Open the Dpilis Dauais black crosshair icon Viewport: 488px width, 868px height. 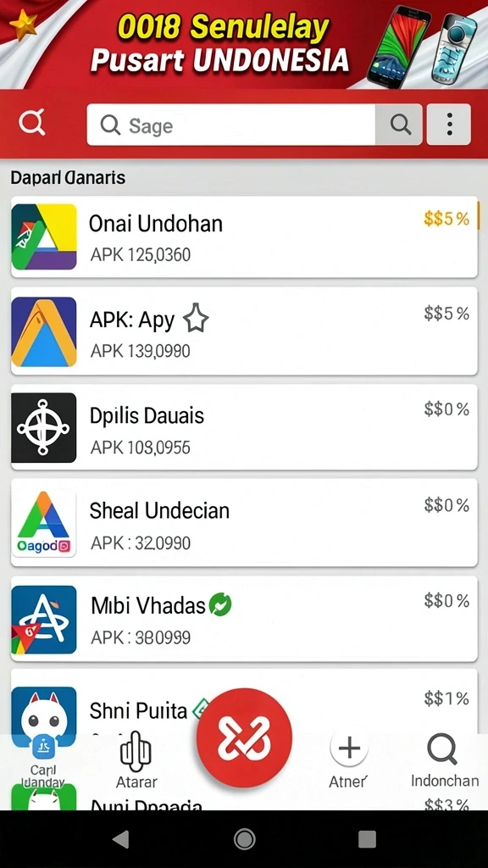coord(44,428)
